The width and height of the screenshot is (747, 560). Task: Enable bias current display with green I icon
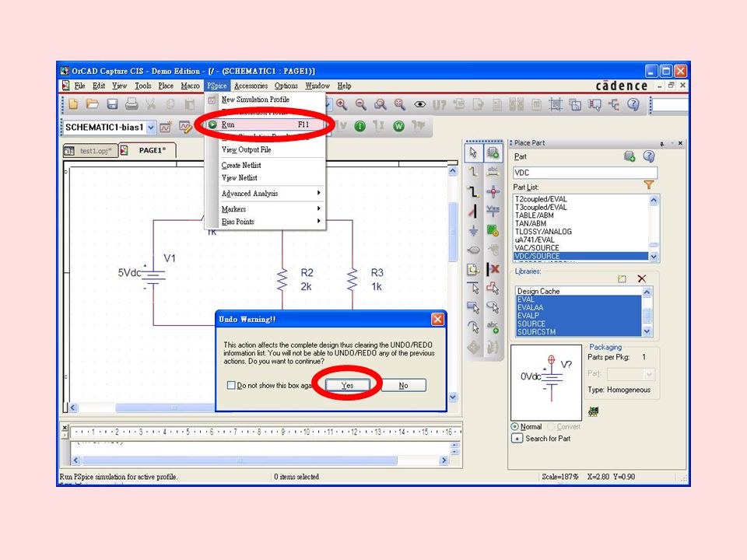(x=360, y=126)
